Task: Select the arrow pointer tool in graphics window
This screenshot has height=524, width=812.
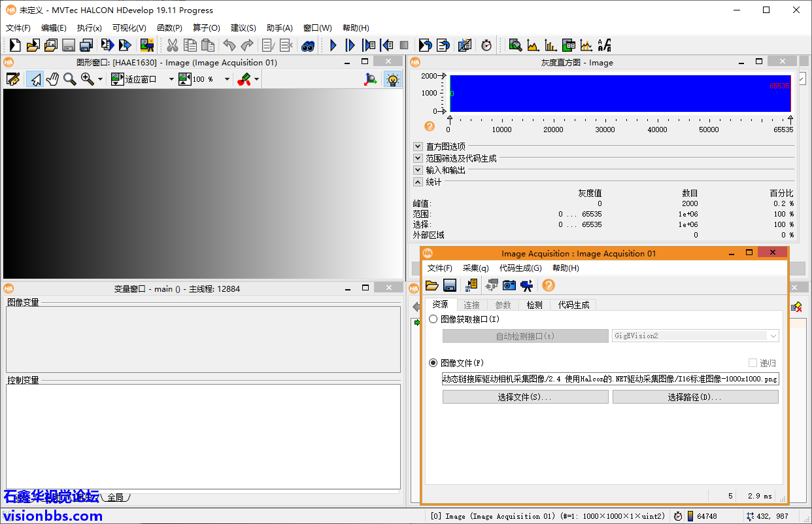Action: click(x=35, y=79)
